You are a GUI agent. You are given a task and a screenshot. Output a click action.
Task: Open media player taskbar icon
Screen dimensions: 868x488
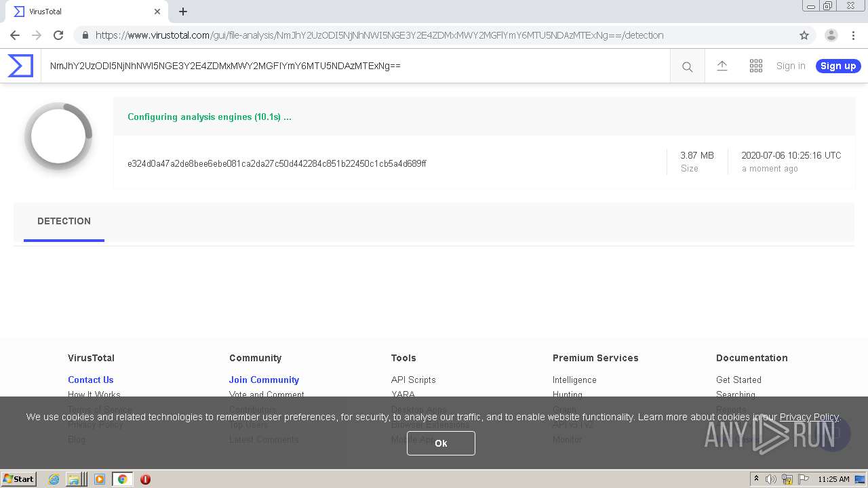100,479
